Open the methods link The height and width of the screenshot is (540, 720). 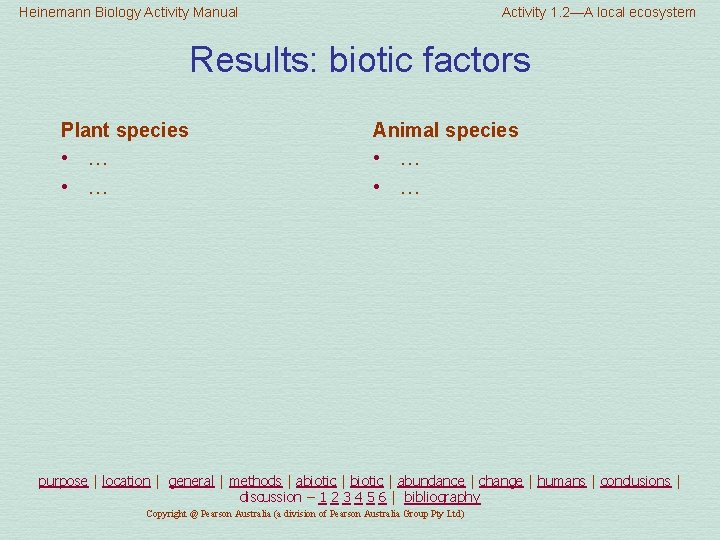click(255, 481)
